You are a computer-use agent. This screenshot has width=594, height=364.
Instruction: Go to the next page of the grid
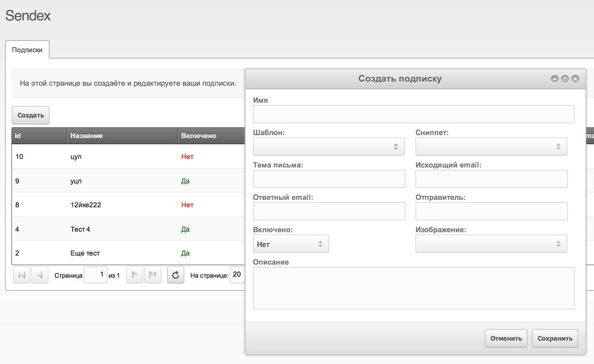pyautogui.click(x=135, y=275)
